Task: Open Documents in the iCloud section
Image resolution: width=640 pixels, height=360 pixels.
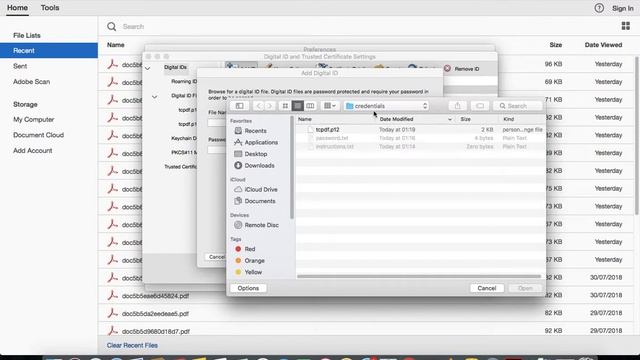Action: pyautogui.click(x=260, y=201)
